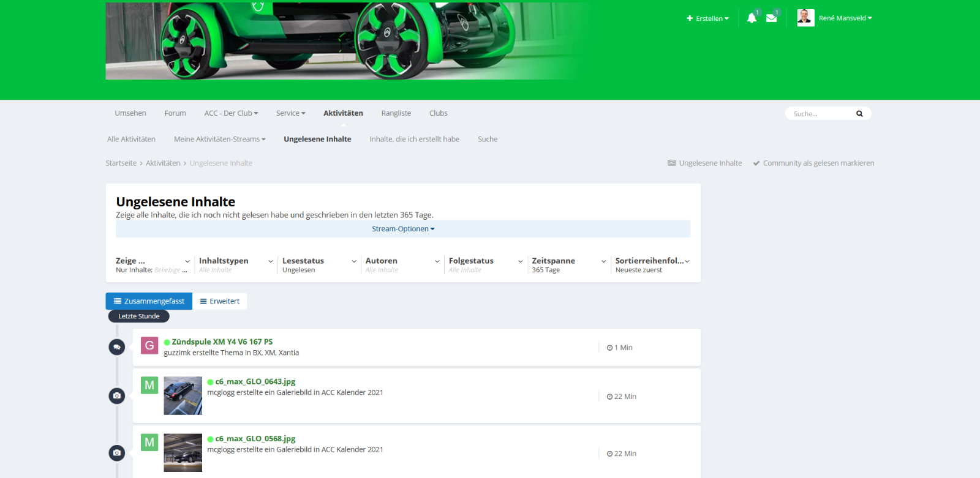Click 22 Min timestamp of c6_max_GLO_0568.jpg
This screenshot has height=478, width=980.
(x=622, y=454)
